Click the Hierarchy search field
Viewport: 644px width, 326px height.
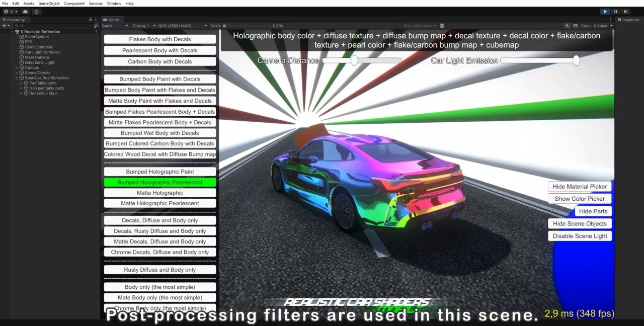click(53, 26)
